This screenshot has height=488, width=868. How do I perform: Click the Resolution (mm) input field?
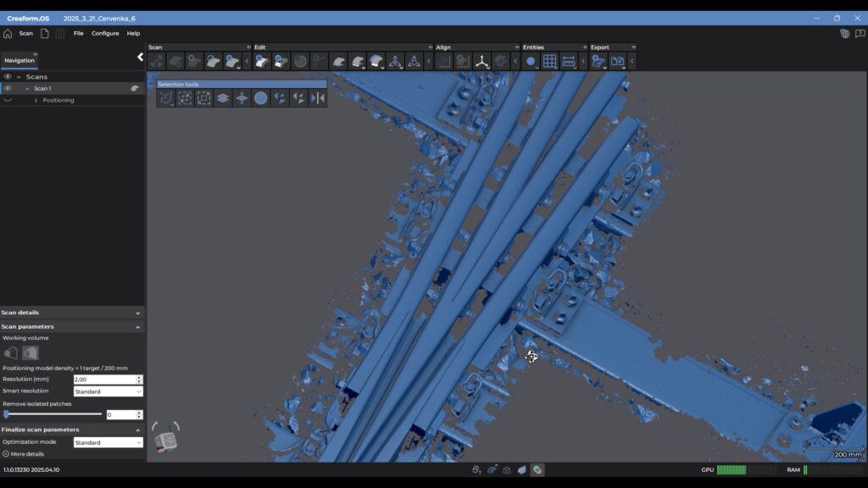[x=103, y=380]
